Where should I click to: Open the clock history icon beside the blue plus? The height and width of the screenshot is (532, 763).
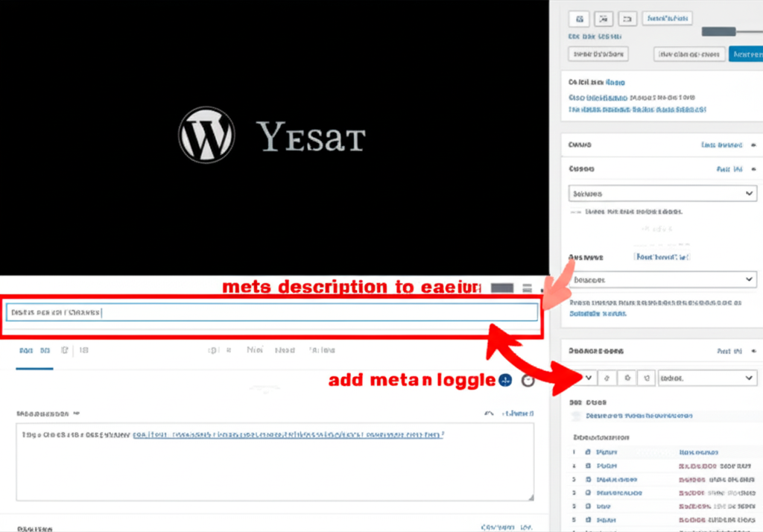click(x=527, y=380)
